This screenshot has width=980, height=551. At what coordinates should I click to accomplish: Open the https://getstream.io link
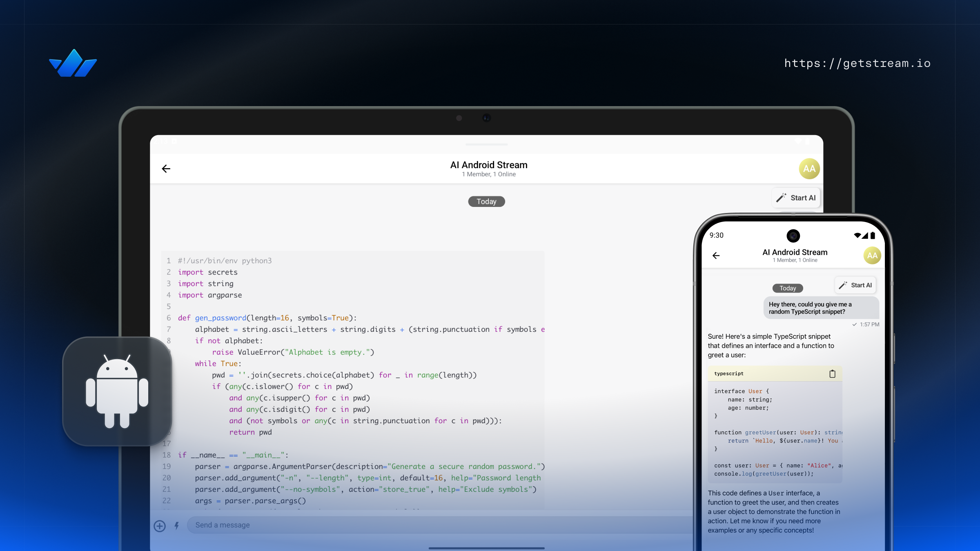pos(857,63)
